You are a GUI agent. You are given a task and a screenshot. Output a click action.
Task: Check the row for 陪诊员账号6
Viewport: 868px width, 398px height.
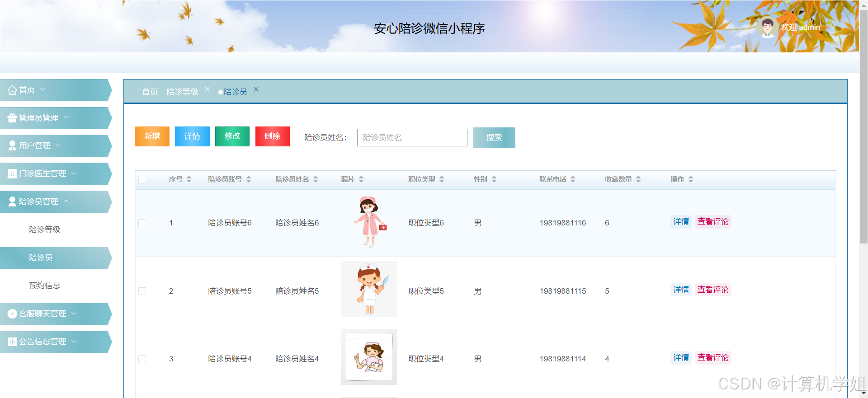click(142, 223)
